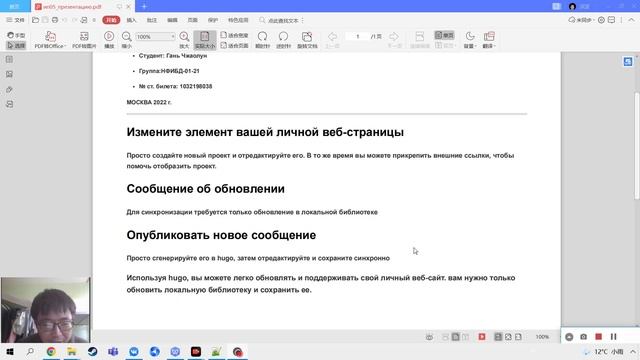Screen dimensions: 640x360
Task: Print the PDF with the printer icon
Action: coord(55,20)
